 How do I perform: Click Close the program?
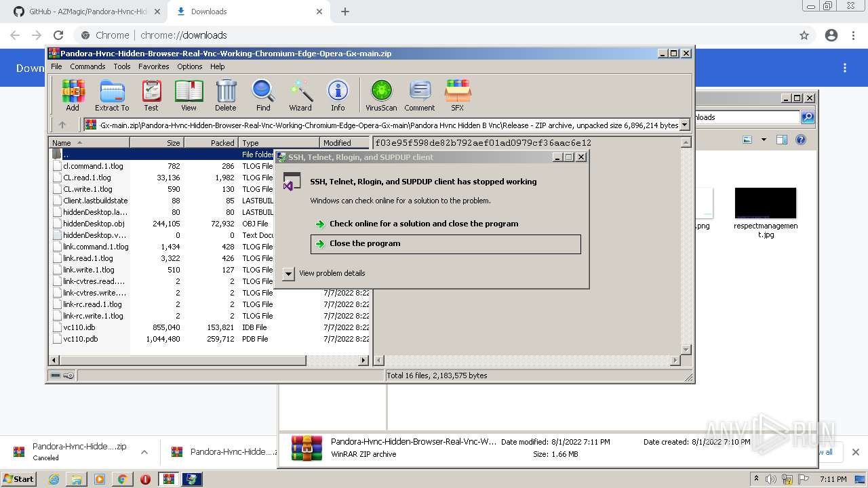pos(446,244)
